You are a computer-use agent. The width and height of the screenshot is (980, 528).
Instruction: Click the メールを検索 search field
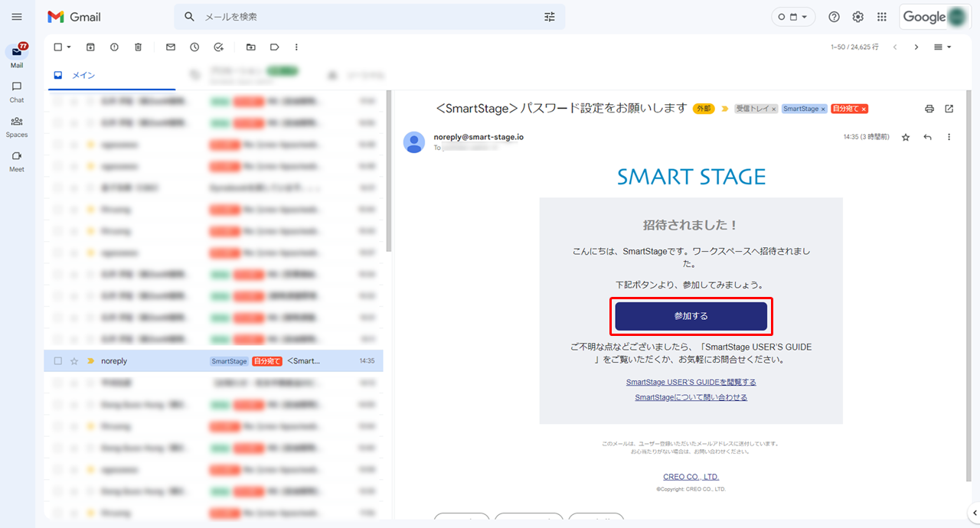coord(367,17)
